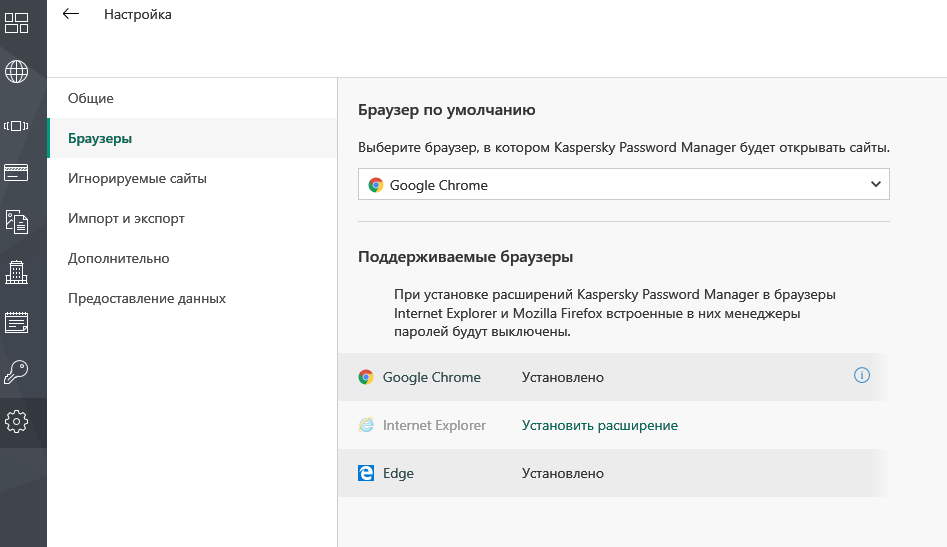Open the password generator key icon
Viewport: 947px width, 547px height.
[17, 372]
